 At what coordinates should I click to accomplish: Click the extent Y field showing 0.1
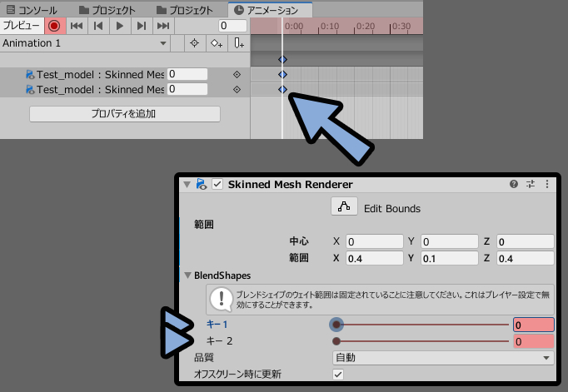click(450, 259)
